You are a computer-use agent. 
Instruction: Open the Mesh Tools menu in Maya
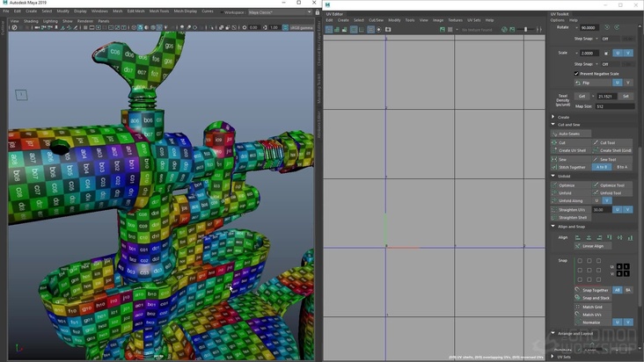click(159, 11)
